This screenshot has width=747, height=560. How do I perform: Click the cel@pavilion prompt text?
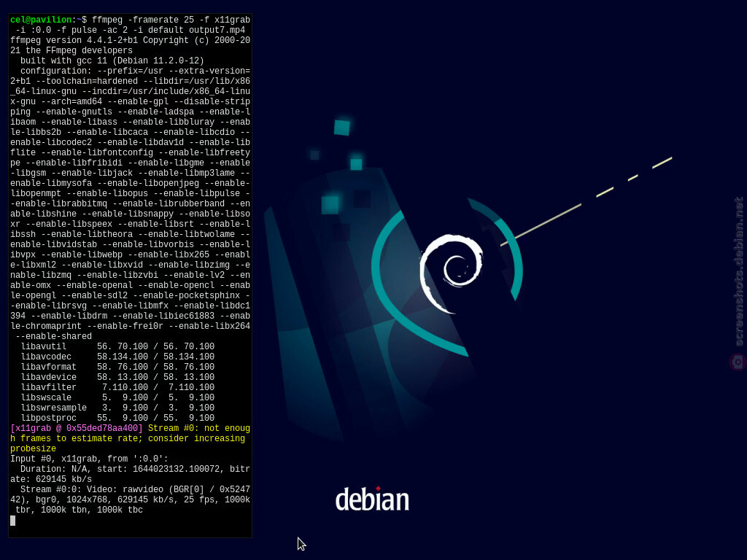pyautogui.click(x=41, y=20)
